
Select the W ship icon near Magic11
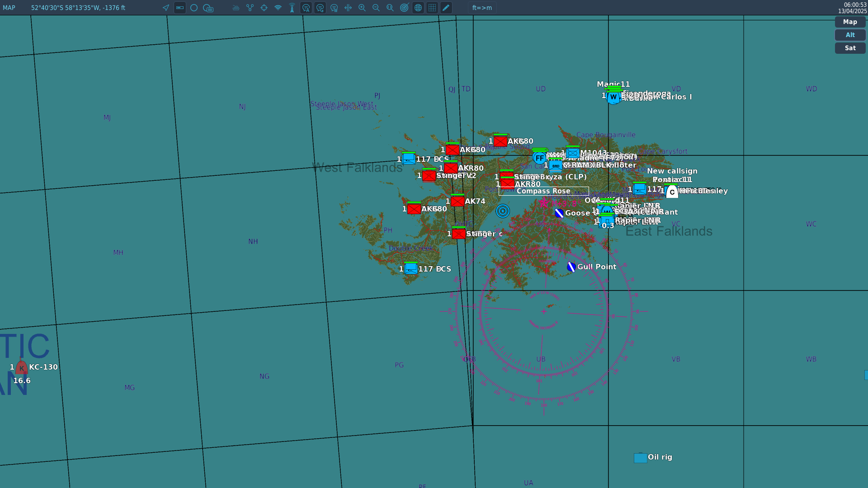click(613, 97)
